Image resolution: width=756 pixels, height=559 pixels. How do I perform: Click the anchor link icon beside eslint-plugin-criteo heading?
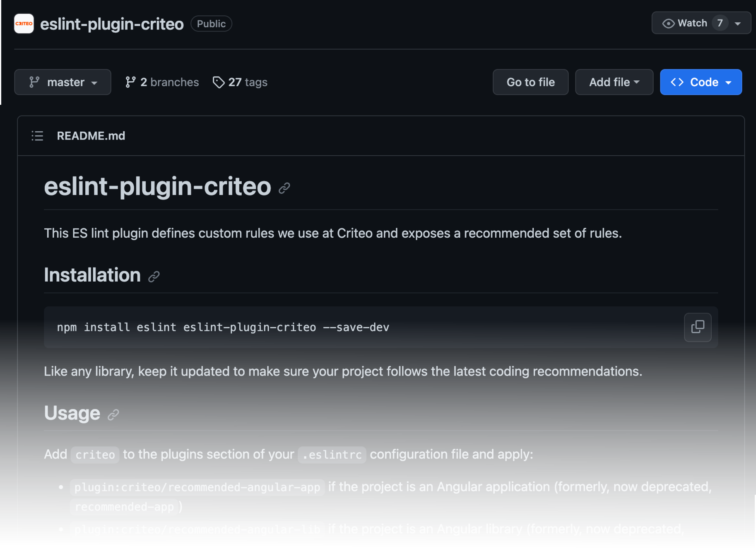tap(284, 188)
